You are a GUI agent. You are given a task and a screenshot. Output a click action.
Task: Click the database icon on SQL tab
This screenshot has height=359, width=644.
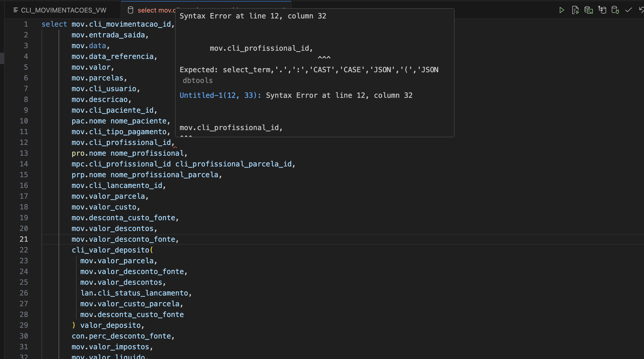coord(130,10)
